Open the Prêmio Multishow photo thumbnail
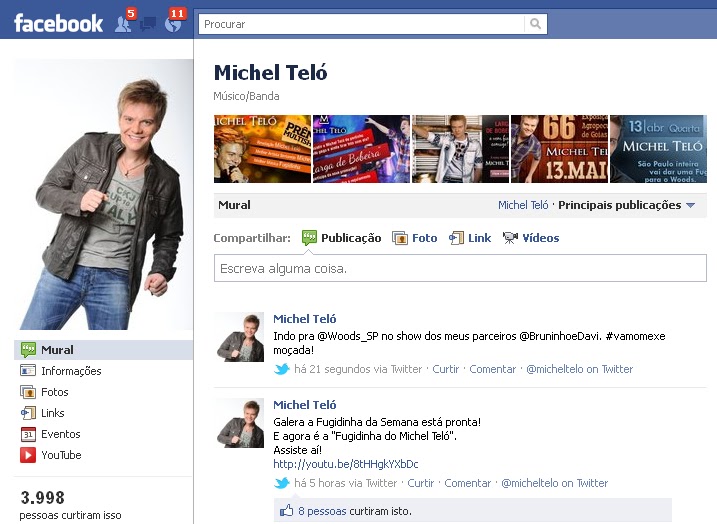This screenshot has width=717, height=524. click(x=262, y=149)
